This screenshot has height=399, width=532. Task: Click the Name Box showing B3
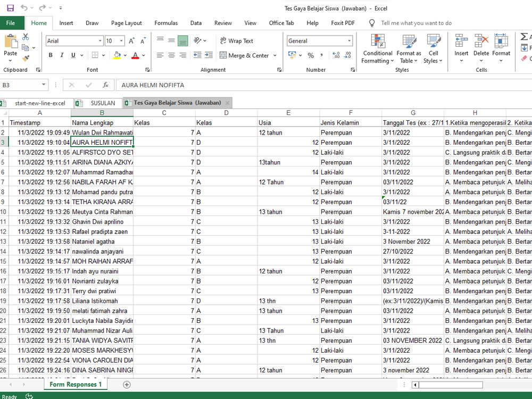20,85
